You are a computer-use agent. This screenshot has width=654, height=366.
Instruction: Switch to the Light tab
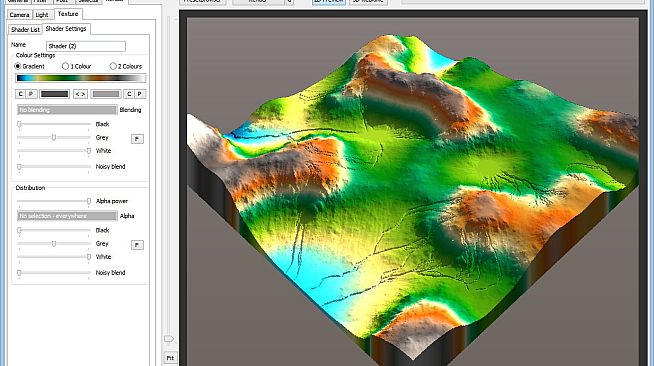[x=42, y=15]
